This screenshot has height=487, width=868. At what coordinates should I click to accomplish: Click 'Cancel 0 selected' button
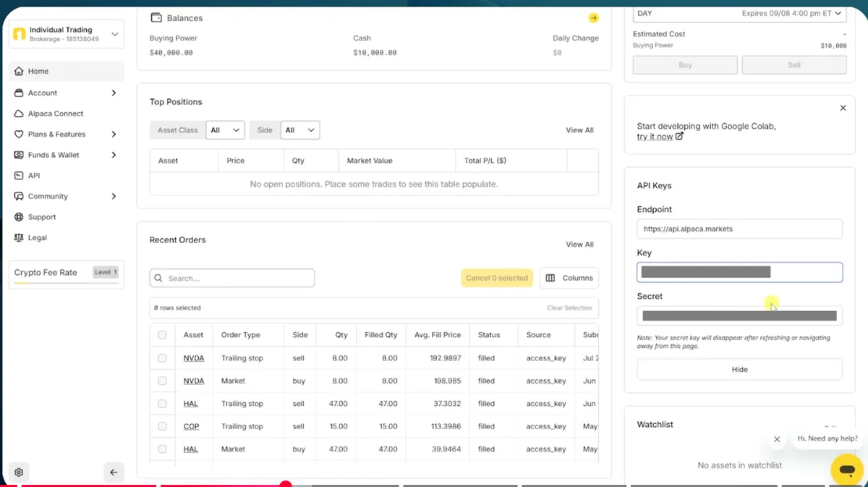tap(497, 278)
